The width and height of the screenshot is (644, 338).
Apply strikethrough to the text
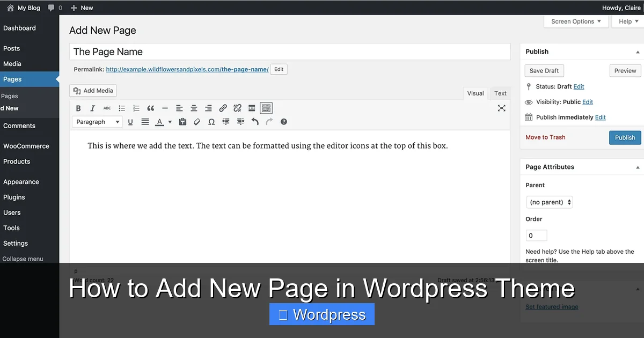coord(107,108)
